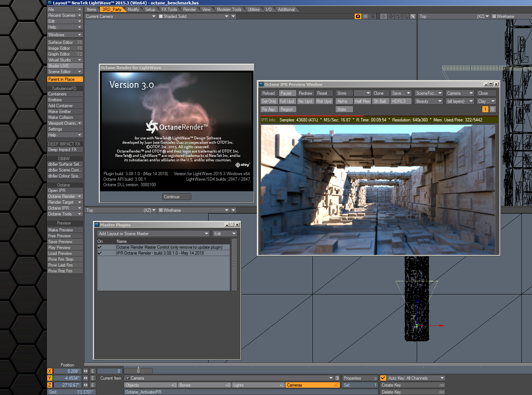This screenshot has width=532, height=395.
Task: Click the maximize viewport icon
Action: [413, 16]
